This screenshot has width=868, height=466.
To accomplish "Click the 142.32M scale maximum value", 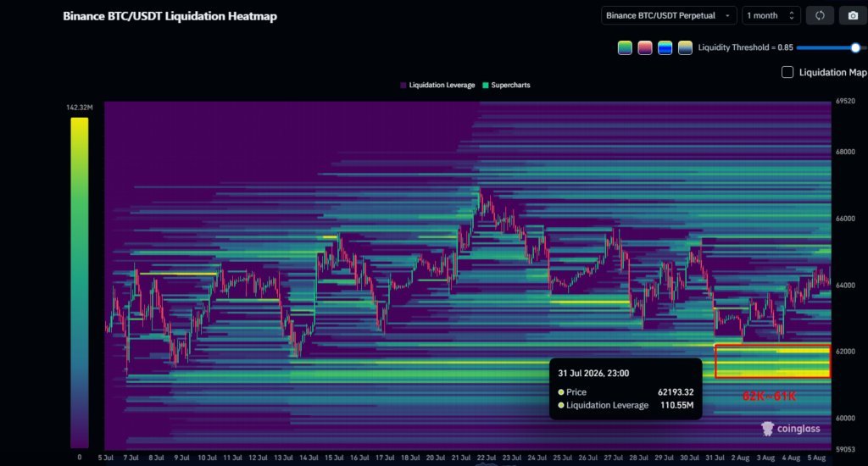I will tap(80, 108).
